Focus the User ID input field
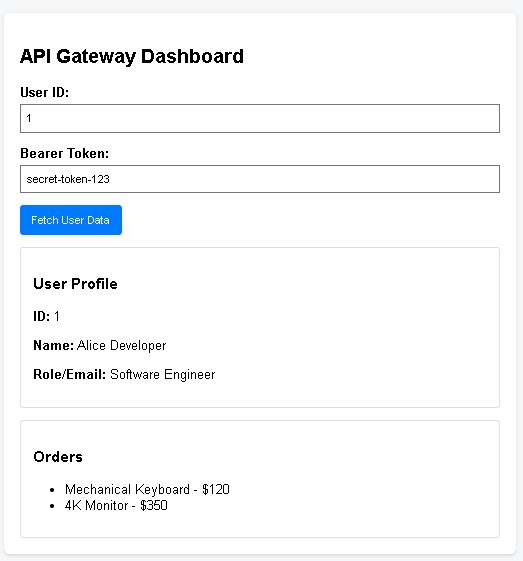 click(x=260, y=118)
